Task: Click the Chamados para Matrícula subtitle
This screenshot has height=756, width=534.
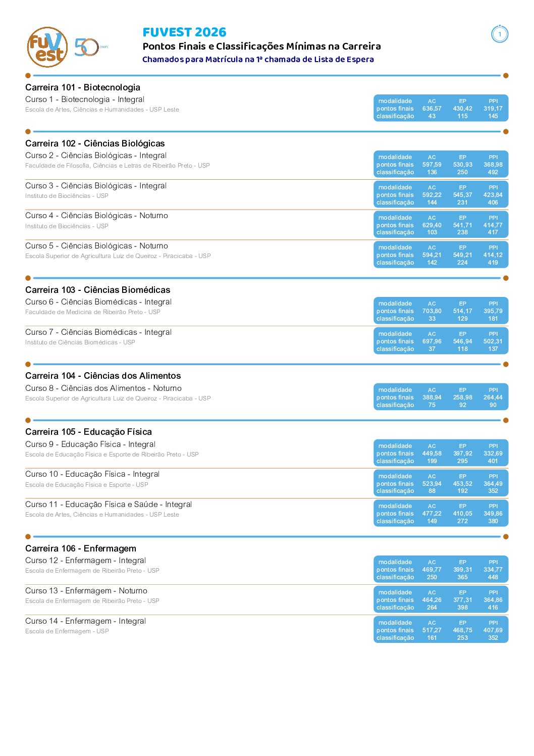Action: coord(258,59)
